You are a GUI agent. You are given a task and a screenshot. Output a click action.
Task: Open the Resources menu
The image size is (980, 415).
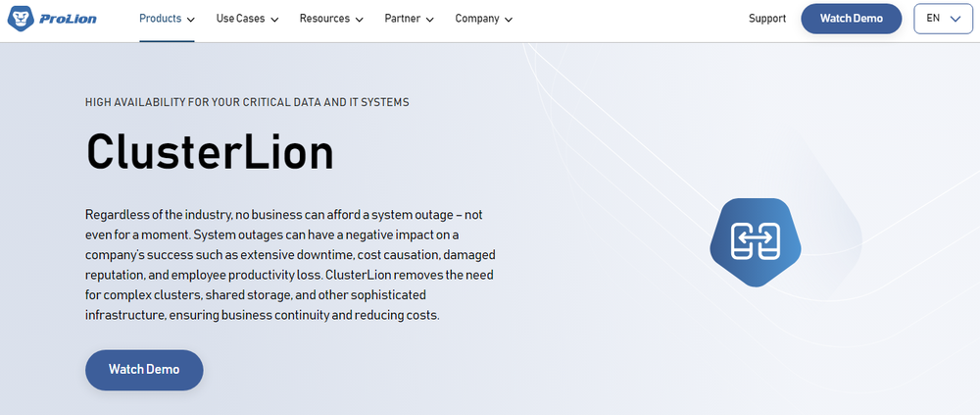coord(324,19)
